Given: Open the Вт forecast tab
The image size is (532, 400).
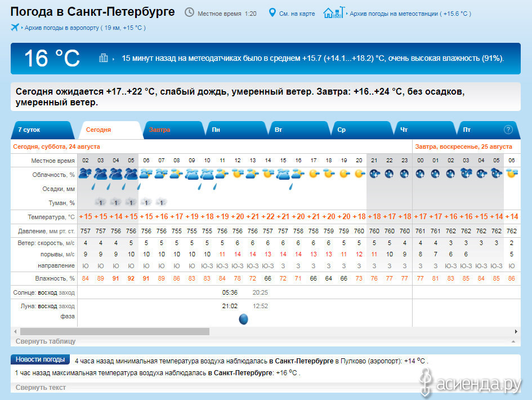Looking at the screenshot, I should click(299, 130).
